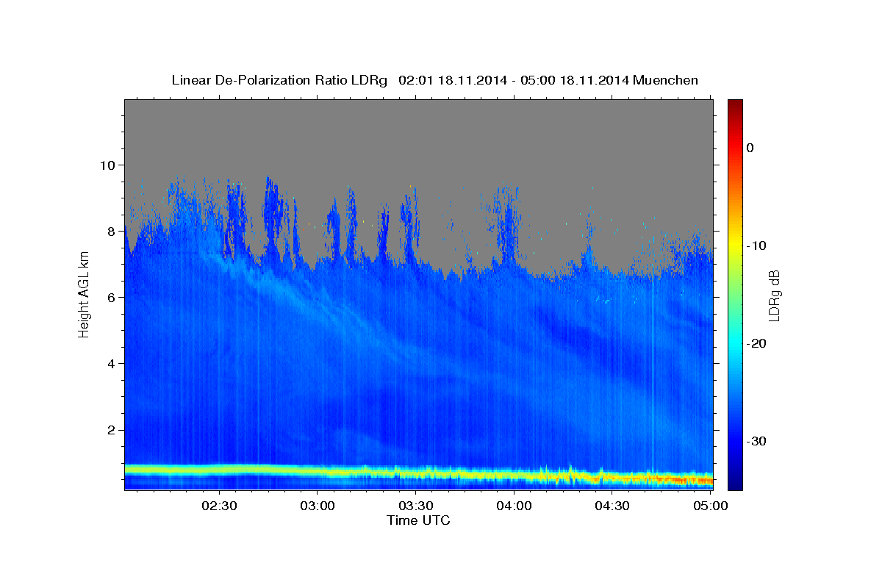The height and width of the screenshot is (588, 882).
Task: Click the colorbar value '0'
Action: point(750,148)
